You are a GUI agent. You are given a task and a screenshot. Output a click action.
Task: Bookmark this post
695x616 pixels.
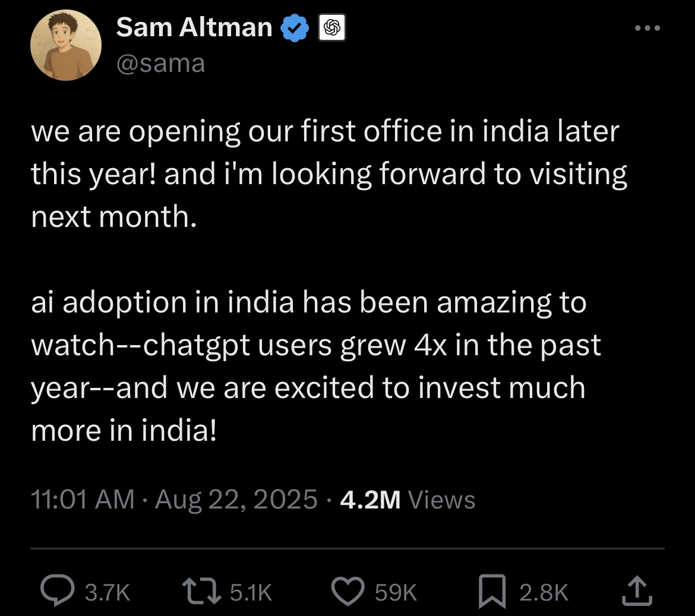pos(492,591)
